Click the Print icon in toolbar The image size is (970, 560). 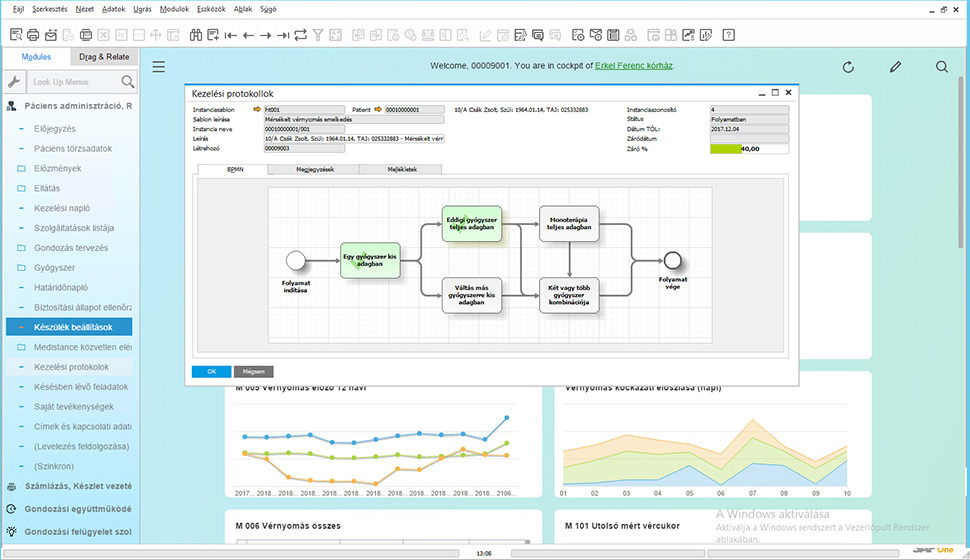(x=35, y=35)
